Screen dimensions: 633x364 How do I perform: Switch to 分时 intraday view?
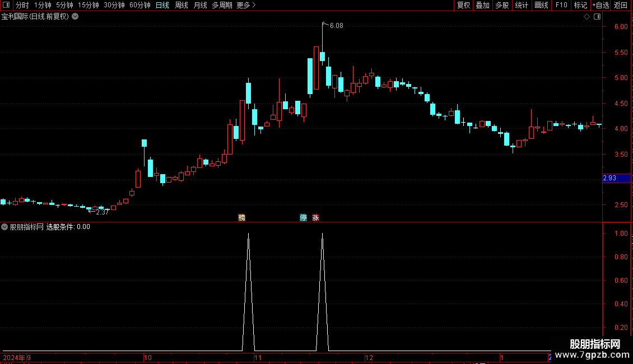(x=22, y=5)
